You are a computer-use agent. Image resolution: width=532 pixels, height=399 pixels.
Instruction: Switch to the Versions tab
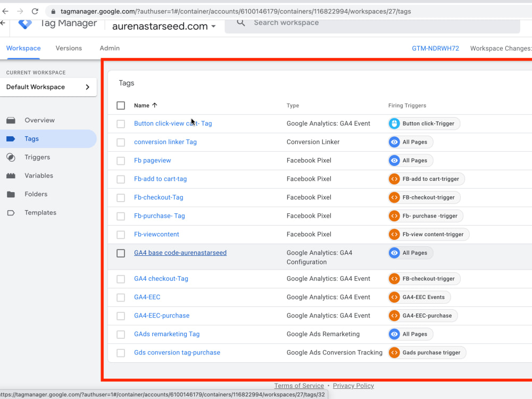pos(69,48)
